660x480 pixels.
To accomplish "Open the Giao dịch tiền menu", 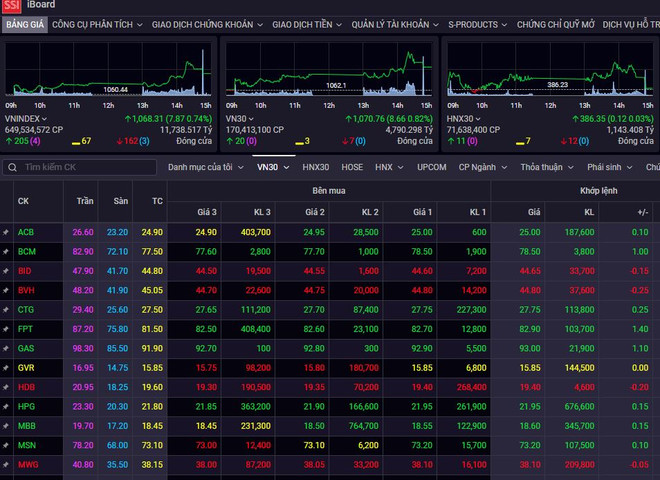I will (x=307, y=25).
